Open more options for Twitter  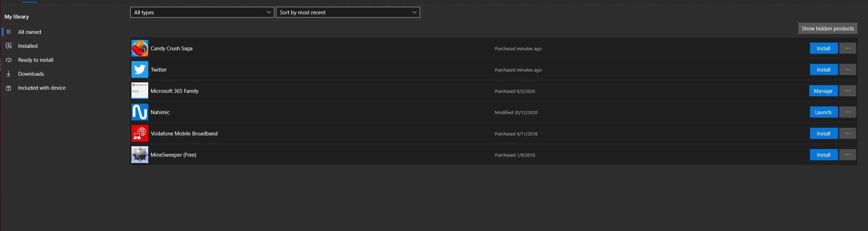click(x=848, y=69)
